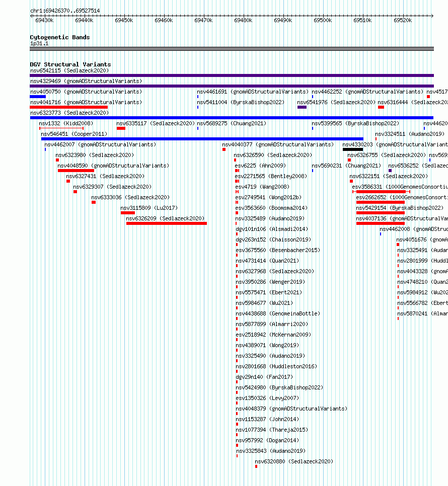This screenshot has width=448, height=486.
Task: Click nsv4462007 (gnomADStructuralVariants) label
Action: tap(100, 144)
